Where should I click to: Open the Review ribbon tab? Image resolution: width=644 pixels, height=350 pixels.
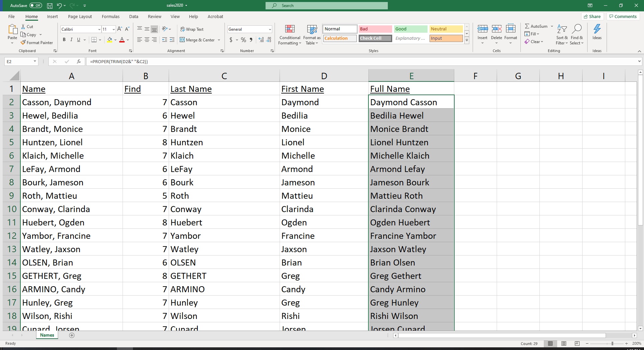point(154,16)
